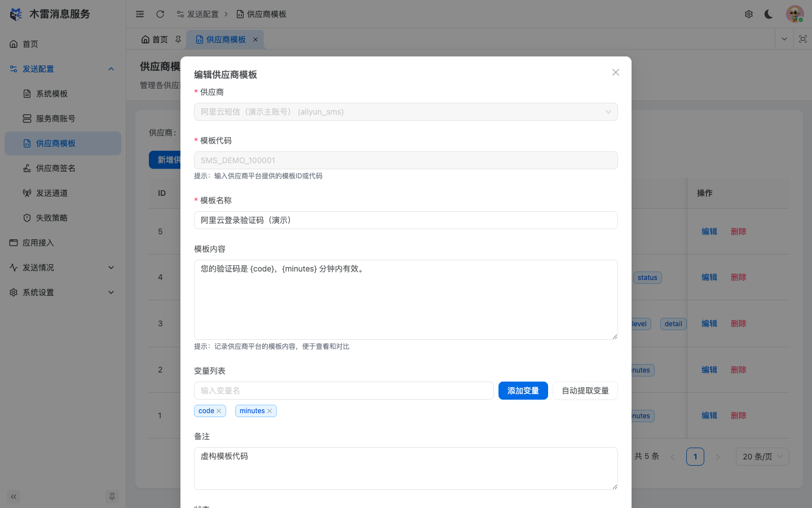The width and height of the screenshot is (812, 508).
Task: Click the ID column header
Action: click(162, 193)
